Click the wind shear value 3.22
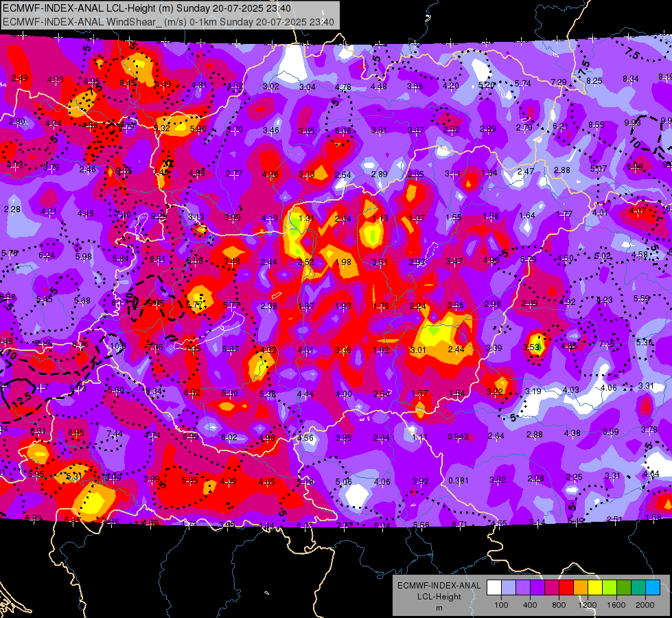The image size is (672, 618). [495, 391]
